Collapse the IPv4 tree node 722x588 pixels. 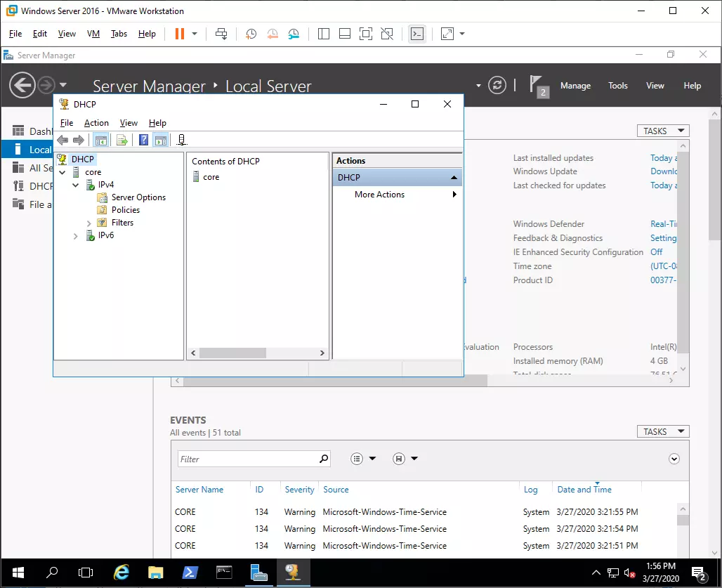pyautogui.click(x=76, y=185)
